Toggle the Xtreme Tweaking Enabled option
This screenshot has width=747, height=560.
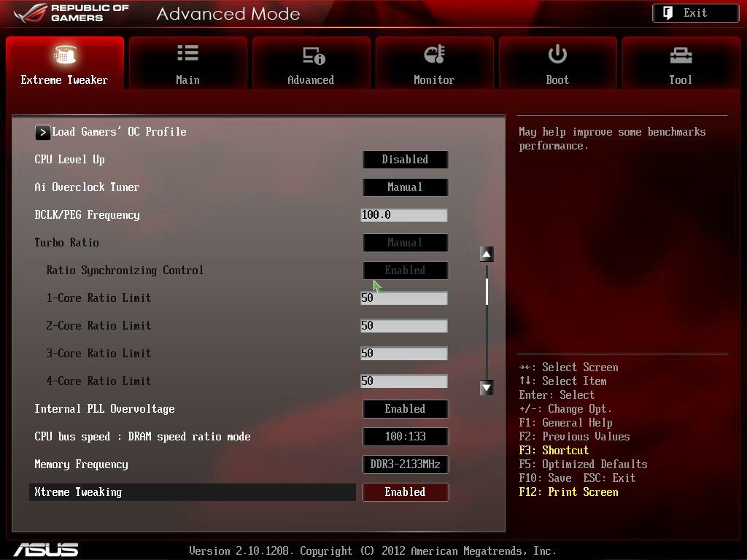405,492
